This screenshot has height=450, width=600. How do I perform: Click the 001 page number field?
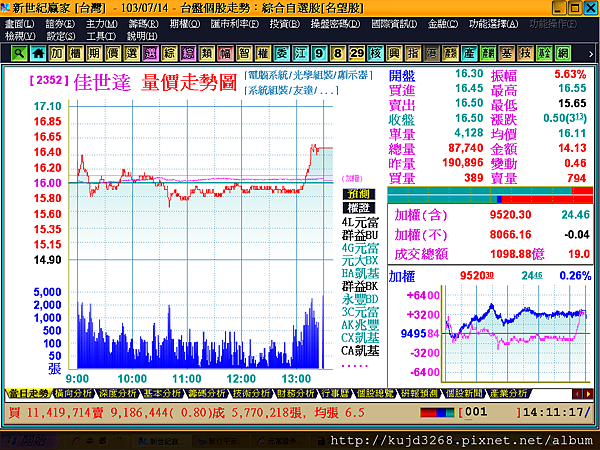tap(489, 412)
